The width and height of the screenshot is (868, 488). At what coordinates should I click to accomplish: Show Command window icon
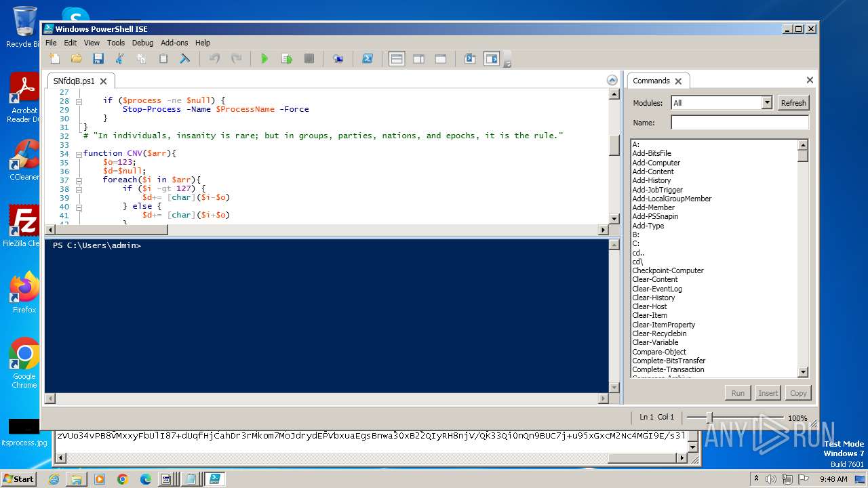469,59
